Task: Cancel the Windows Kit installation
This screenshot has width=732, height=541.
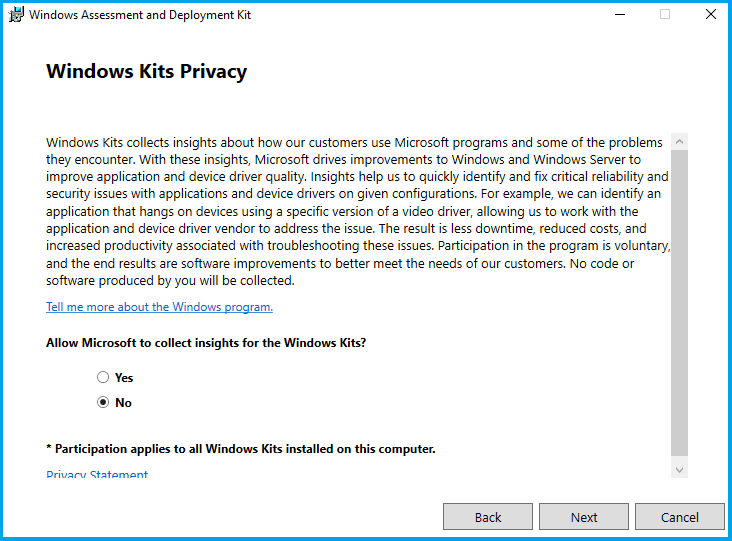Action: [x=680, y=517]
